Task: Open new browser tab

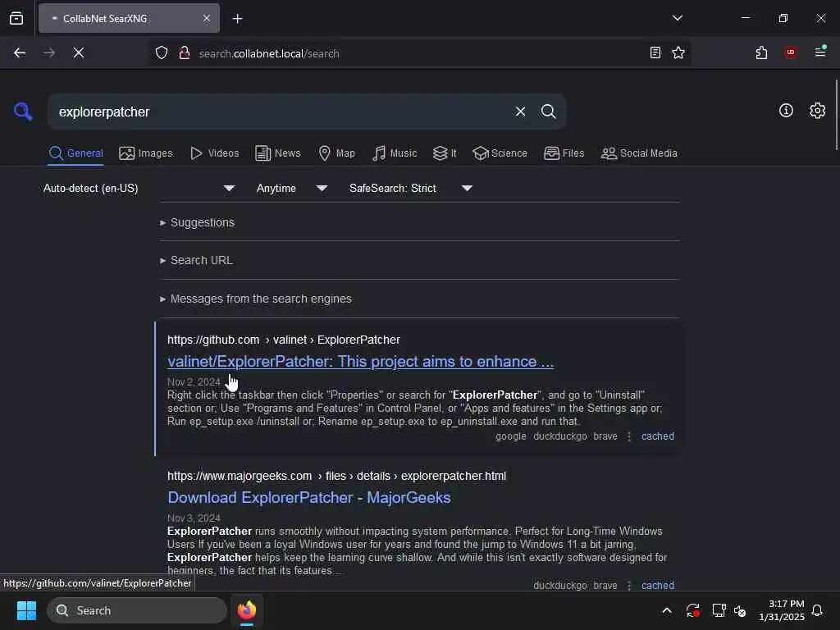Action: tap(237, 19)
